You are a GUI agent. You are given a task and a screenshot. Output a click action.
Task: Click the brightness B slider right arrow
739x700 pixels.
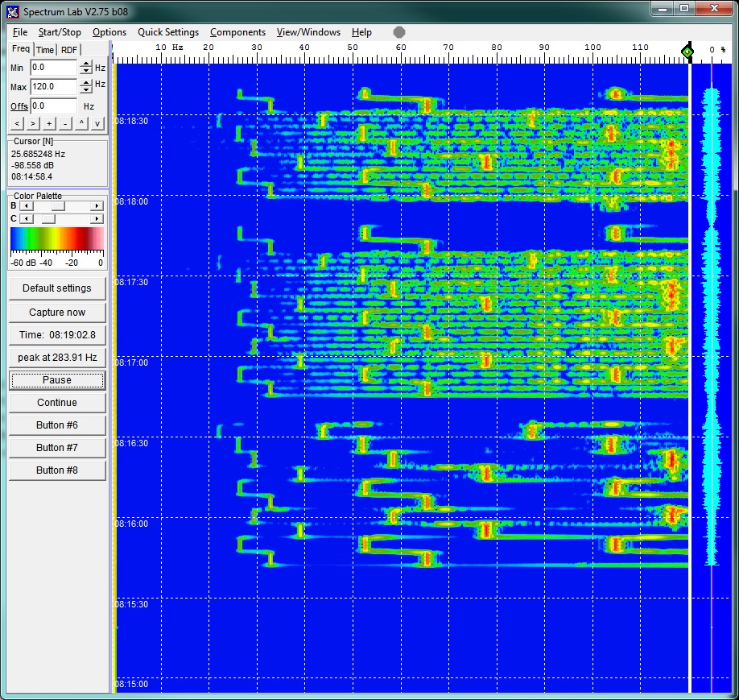point(97,206)
